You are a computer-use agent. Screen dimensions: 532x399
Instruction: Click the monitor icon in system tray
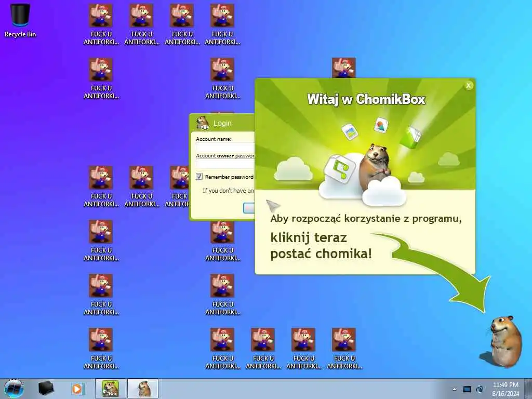[x=467, y=389]
